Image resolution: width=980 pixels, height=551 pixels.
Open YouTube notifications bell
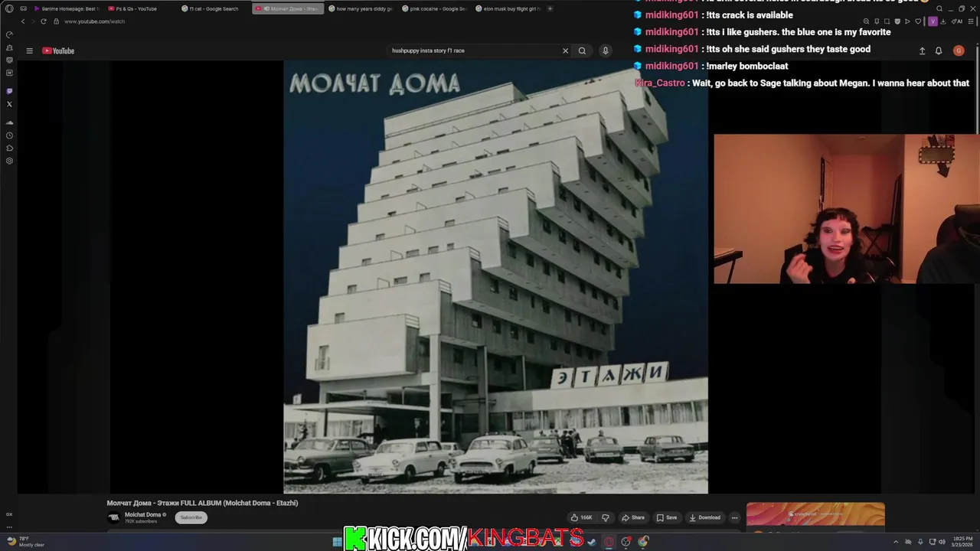click(x=939, y=51)
